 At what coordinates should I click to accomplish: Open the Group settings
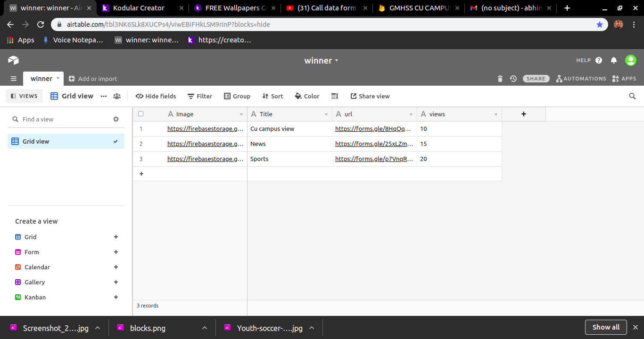pyautogui.click(x=237, y=96)
